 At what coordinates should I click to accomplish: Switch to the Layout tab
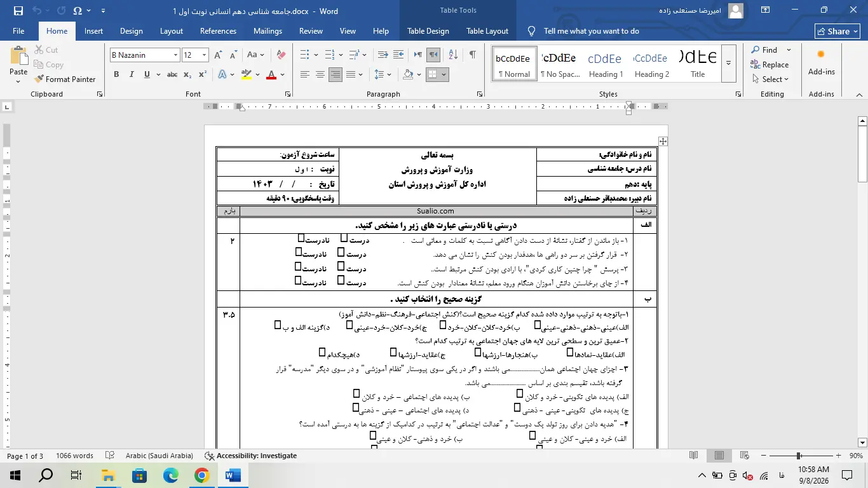pyautogui.click(x=172, y=31)
